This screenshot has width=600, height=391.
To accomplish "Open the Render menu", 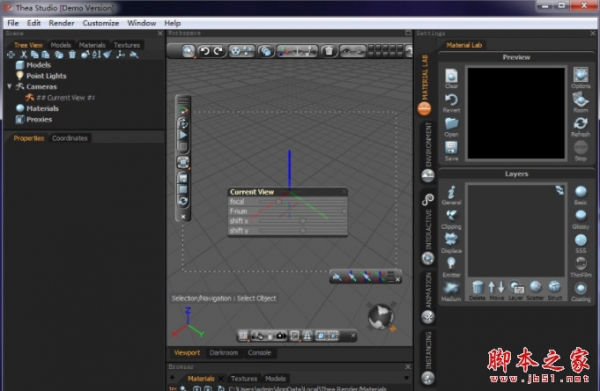I will pyautogui.click(x=61, y=23).
